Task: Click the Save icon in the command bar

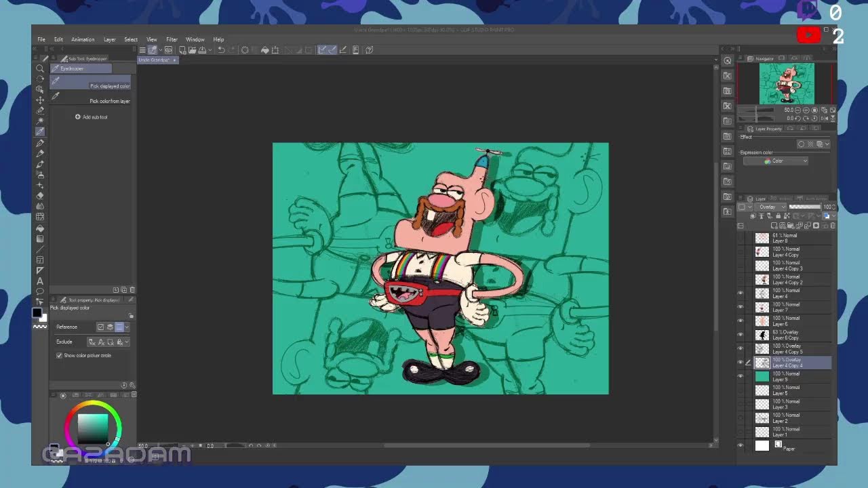Action: click(x=202, y=50)
